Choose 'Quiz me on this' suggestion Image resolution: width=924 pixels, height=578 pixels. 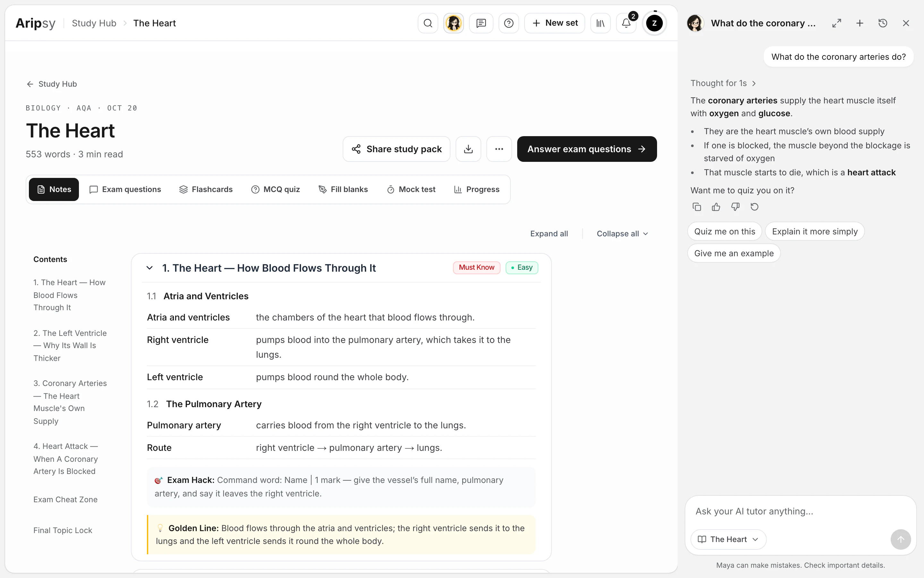(724, 232)
